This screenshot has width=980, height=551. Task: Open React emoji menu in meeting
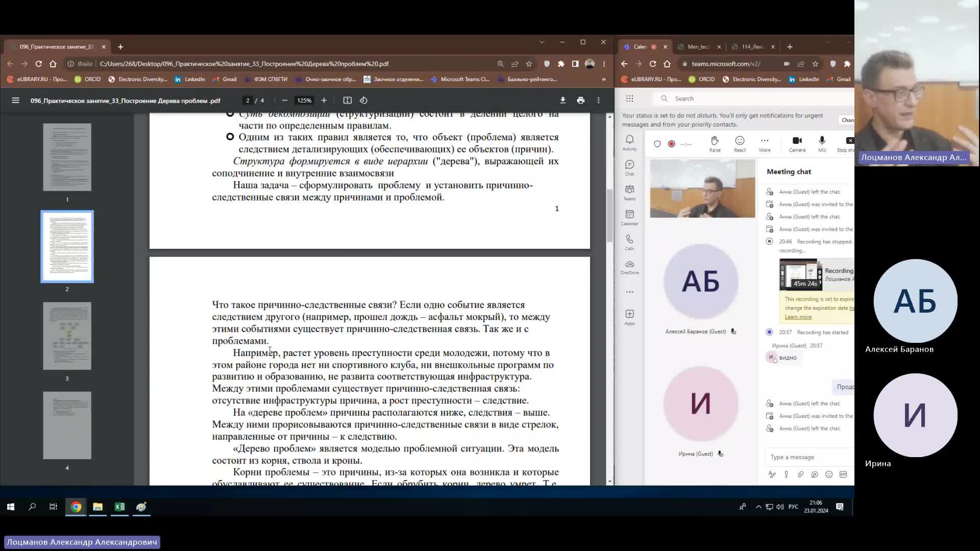pyautogui.click(x=740, y=144)
